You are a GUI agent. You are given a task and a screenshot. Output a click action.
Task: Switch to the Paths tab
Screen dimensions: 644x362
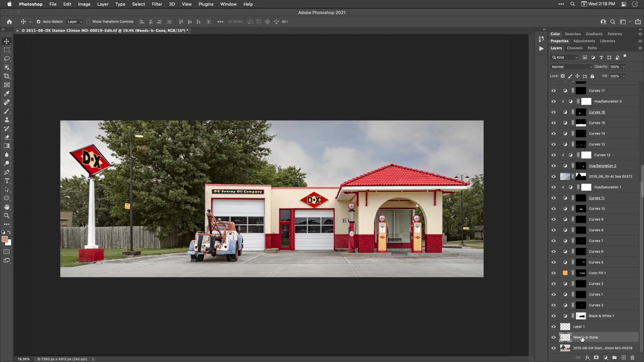point(592,48)
